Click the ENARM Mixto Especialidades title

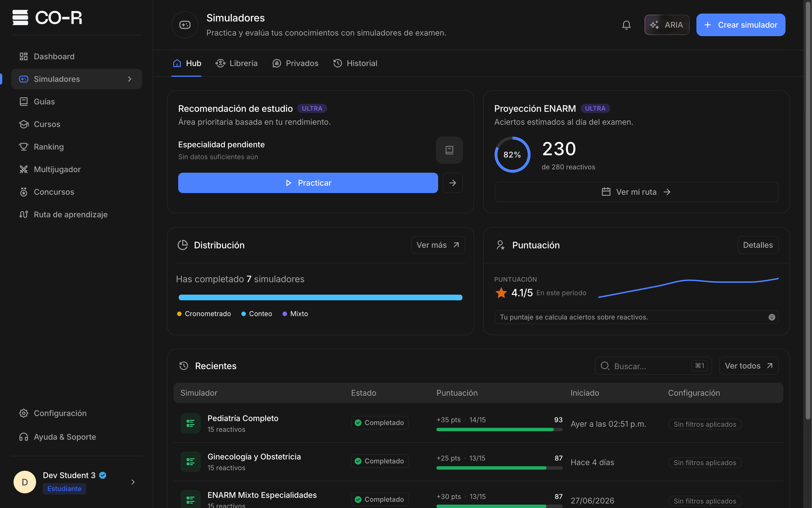(262, 495)
